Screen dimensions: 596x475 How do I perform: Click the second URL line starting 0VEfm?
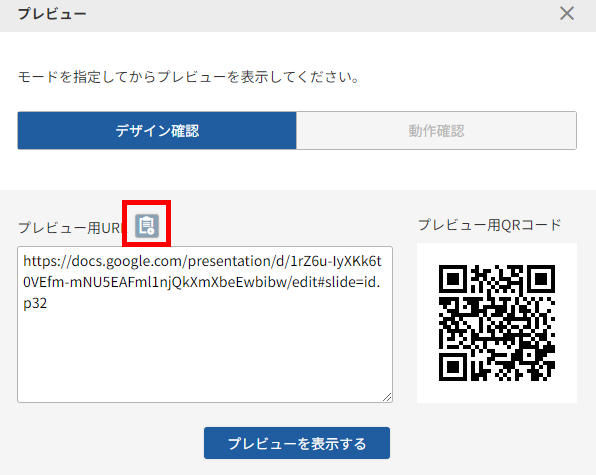201,282
